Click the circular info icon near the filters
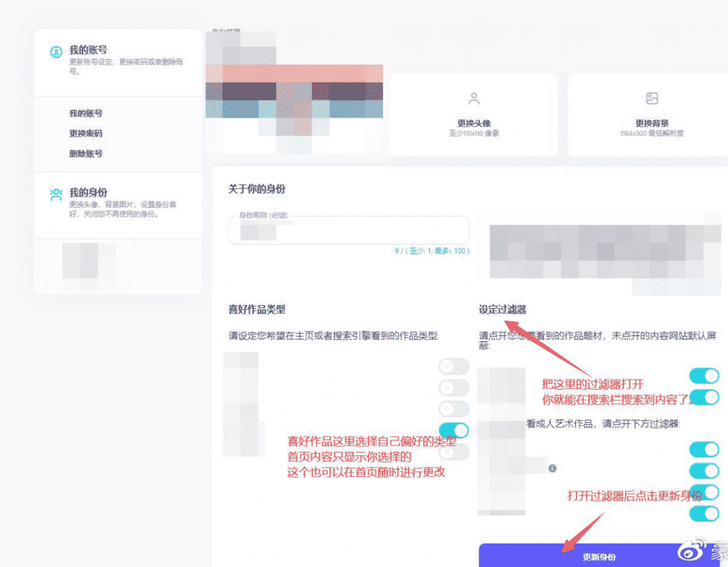Image resolution: width=728 pixels, height=567 pixels. tap(553, 469)
